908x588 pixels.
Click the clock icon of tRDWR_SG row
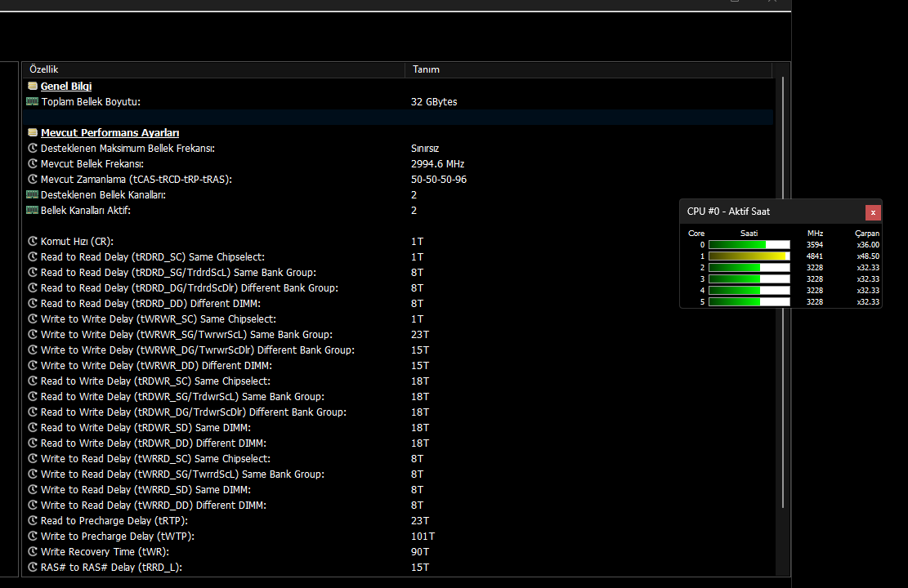[33, 396]
